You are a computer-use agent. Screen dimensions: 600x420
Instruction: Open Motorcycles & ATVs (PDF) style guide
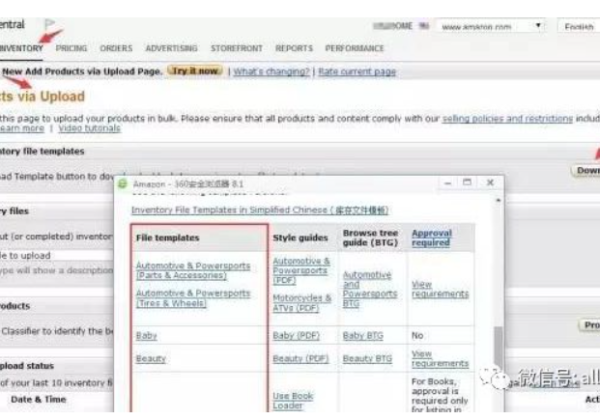tap(302, 303)
